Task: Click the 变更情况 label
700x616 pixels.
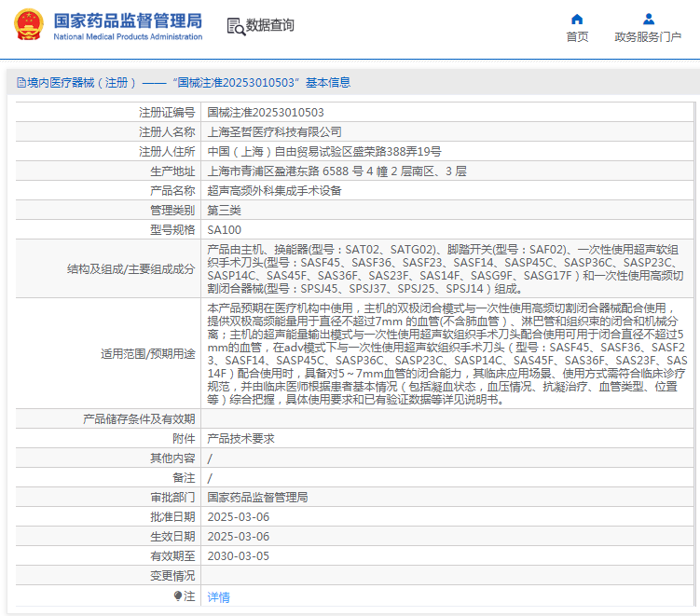Action: pos(172,576)
